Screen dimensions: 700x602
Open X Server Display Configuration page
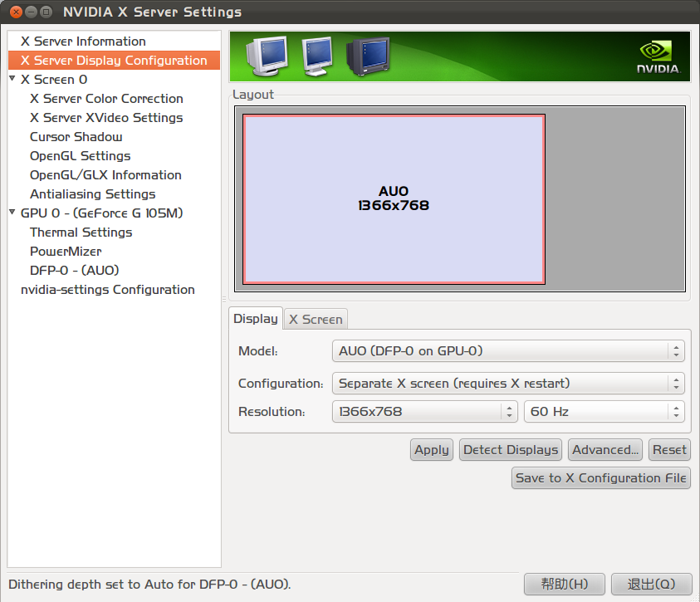click(x=114, y=61)
